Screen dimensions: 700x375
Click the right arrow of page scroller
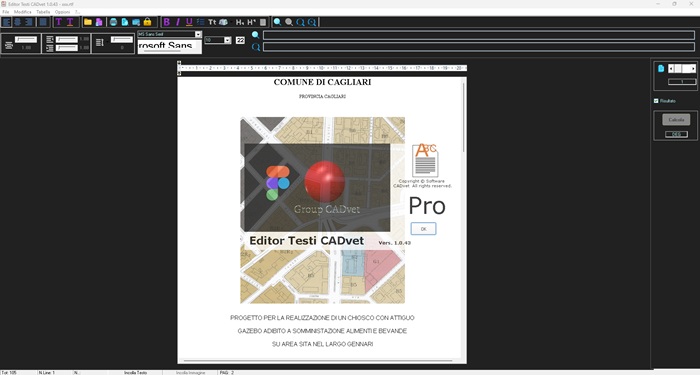[x=693, y=68]
